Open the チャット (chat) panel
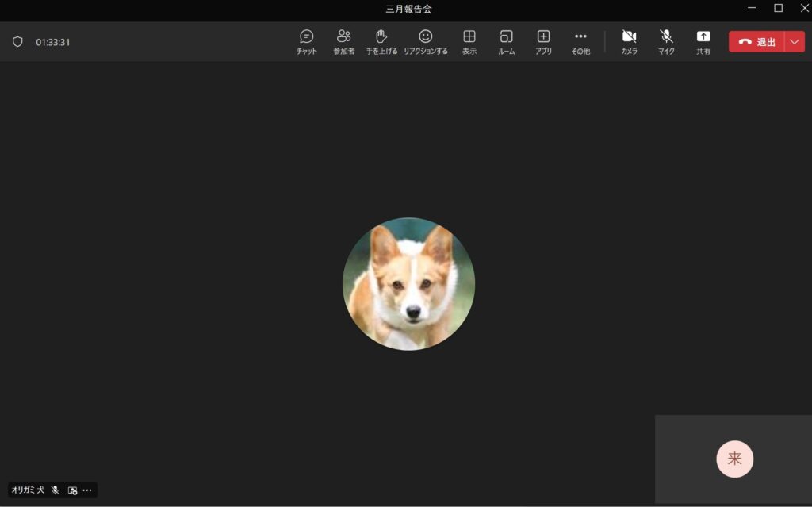Image resolution: width=812 pixels, height=507 pixels. click(307, 41)
